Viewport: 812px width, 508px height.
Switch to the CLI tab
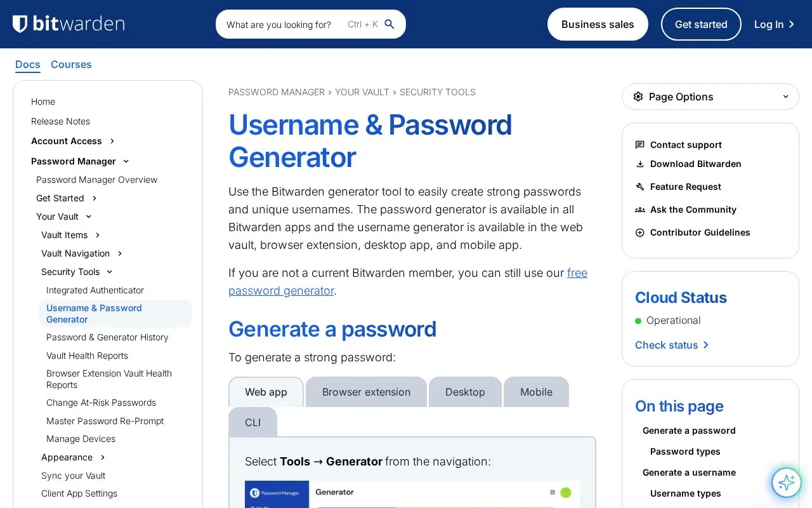tap(253, 422)
